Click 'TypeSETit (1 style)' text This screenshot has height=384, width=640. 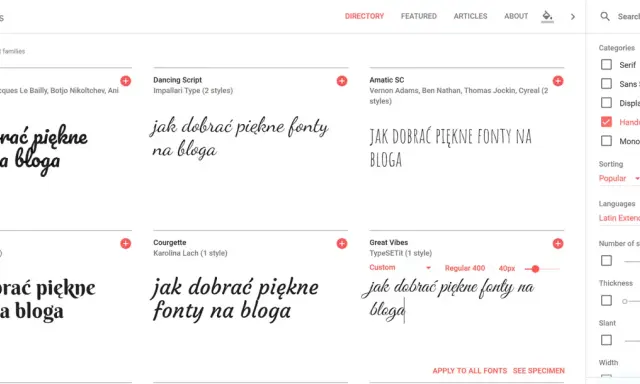tap(400, 253)
